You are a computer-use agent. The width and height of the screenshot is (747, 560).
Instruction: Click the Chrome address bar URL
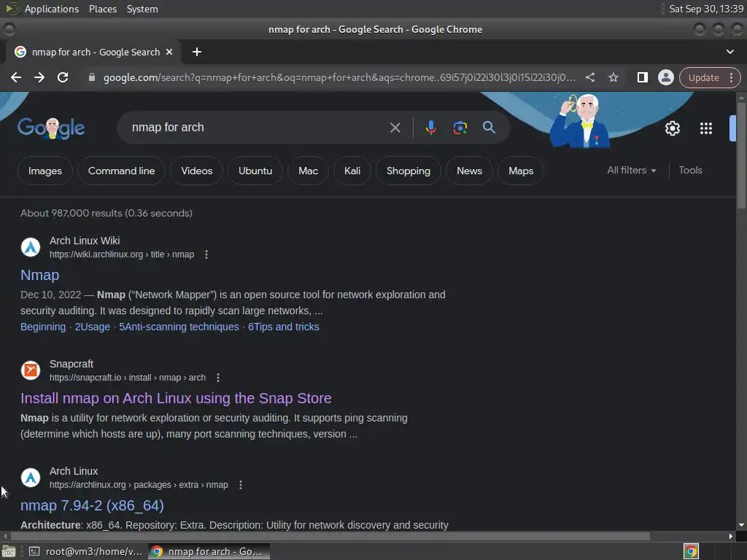coord(339,77)
